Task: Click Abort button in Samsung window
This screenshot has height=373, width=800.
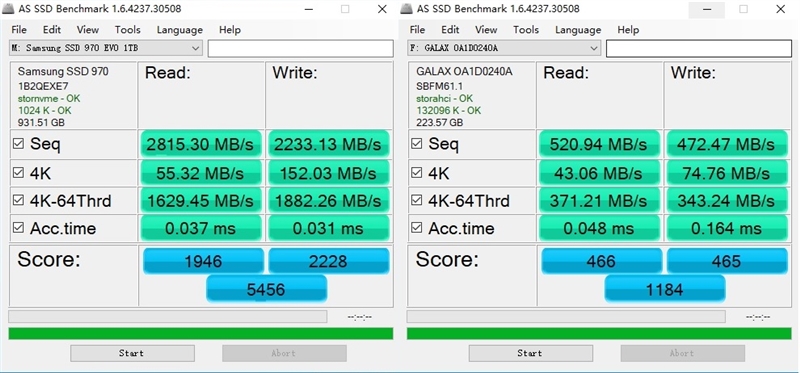Action: (284, 353)
